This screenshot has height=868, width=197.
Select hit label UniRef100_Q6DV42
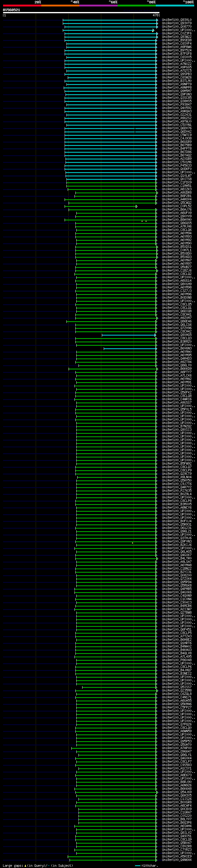pyautogui.click(x=177, y=131)
